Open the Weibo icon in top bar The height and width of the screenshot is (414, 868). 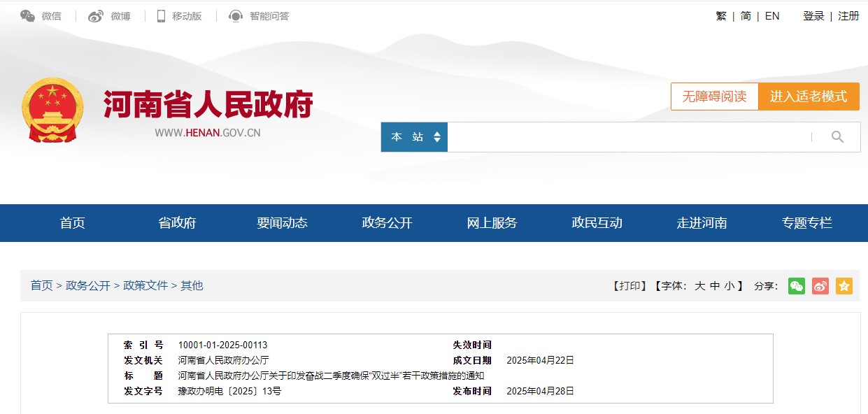pos(96,16)
